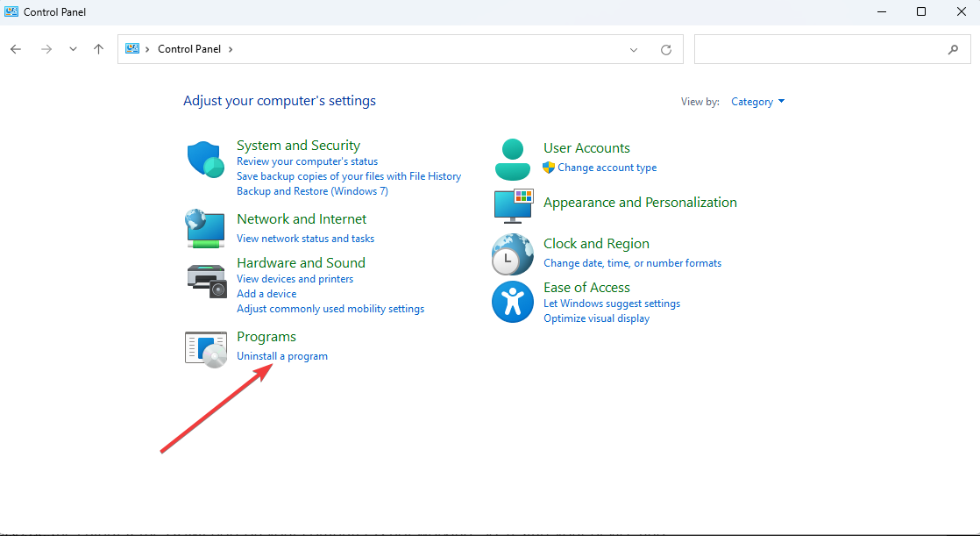The image size is (980, 536).
Task: Open Save backup copies with File History
Action: (349, 176)
